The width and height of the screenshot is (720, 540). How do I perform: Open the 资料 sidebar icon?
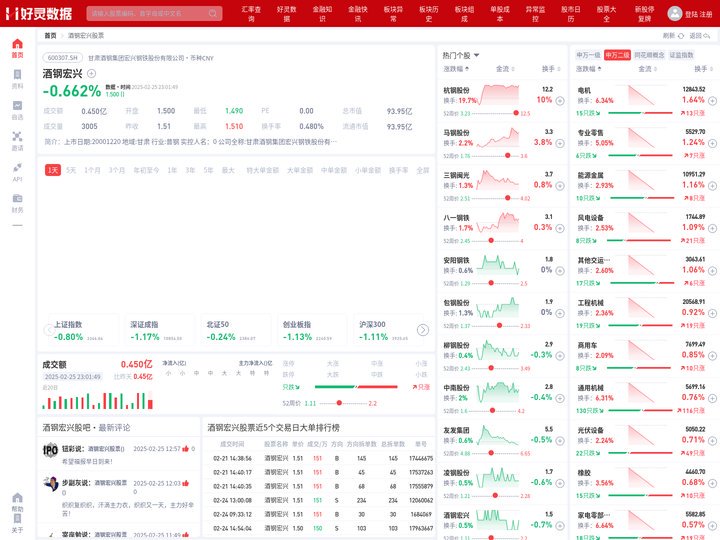click(x=17, y=75)
